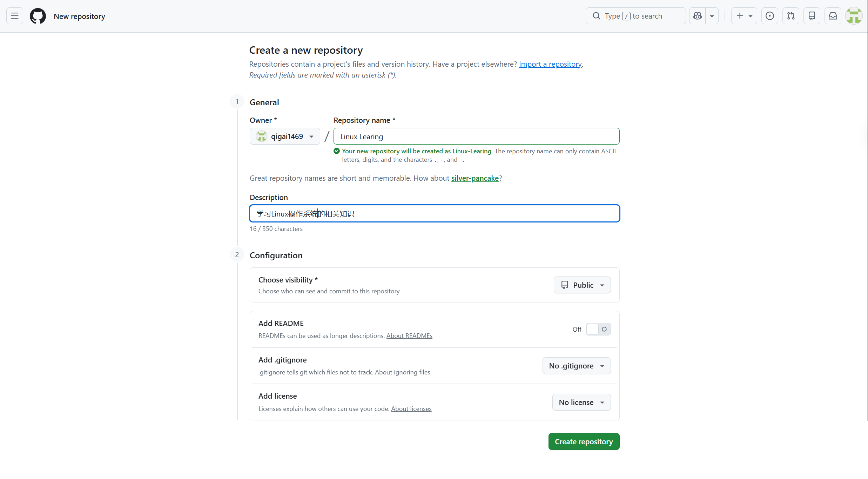Click the Type / to search box

[635, 16]
